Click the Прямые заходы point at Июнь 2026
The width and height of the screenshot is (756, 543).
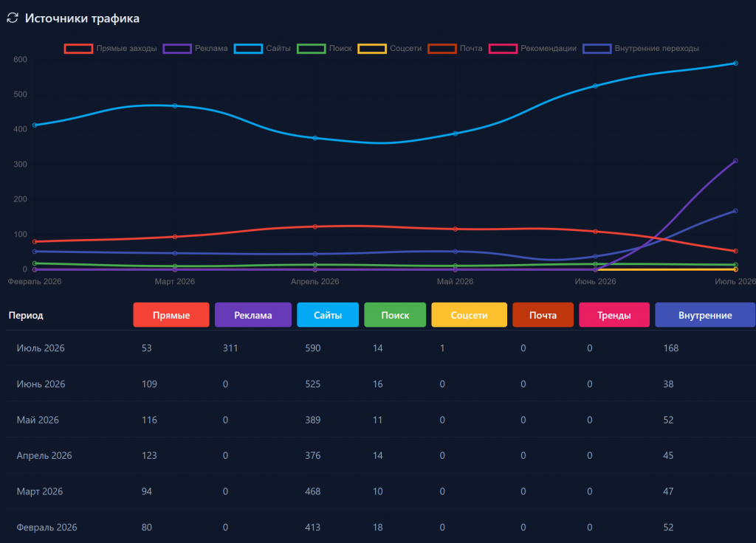pyautogui.click(x=596, y=231)
